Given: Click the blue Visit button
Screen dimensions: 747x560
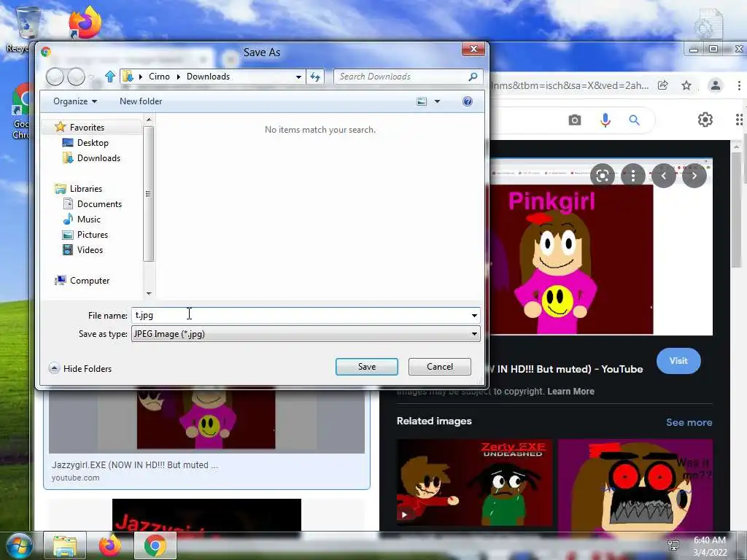Looking at the screenshot, I should click(678, 361).
